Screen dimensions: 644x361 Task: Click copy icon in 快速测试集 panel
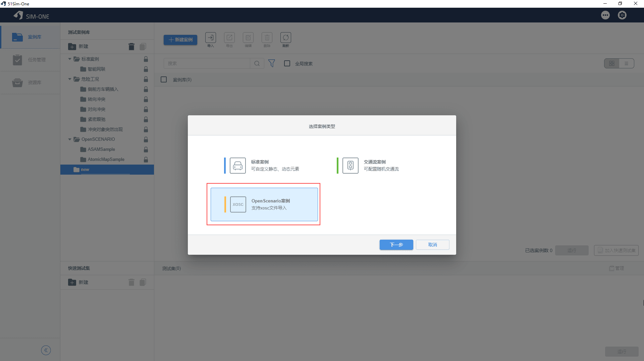pos(143,283)
